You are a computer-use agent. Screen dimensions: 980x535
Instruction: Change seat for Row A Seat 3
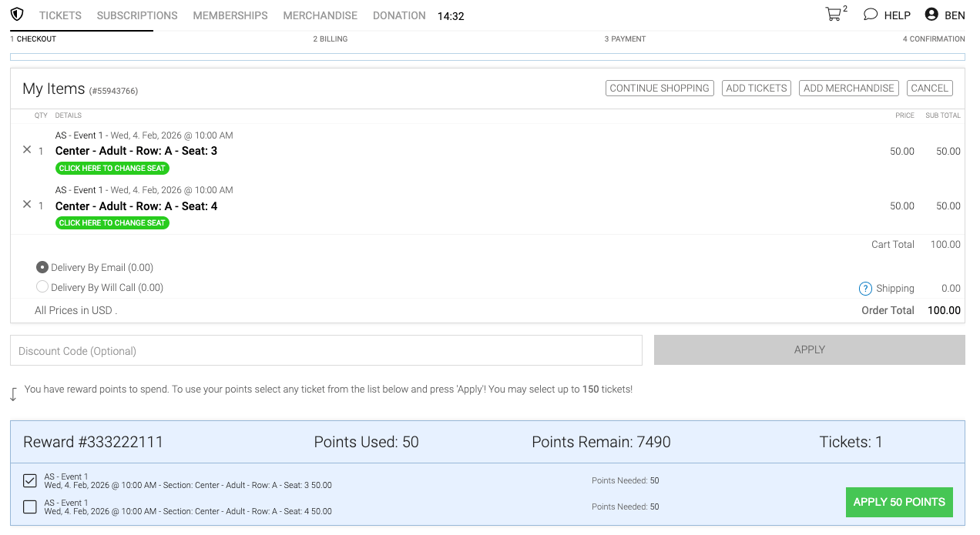(x=112, y=168)
